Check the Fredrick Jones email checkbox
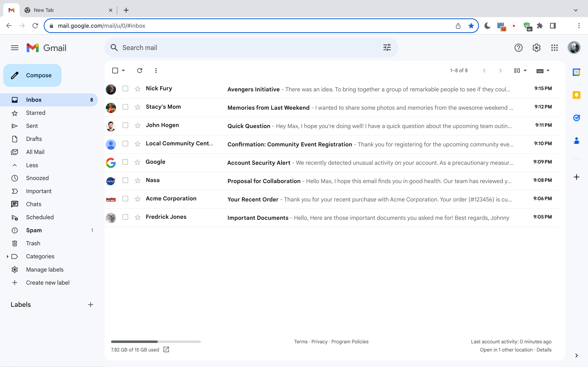 pyautogui.click(x=125, y=217)
